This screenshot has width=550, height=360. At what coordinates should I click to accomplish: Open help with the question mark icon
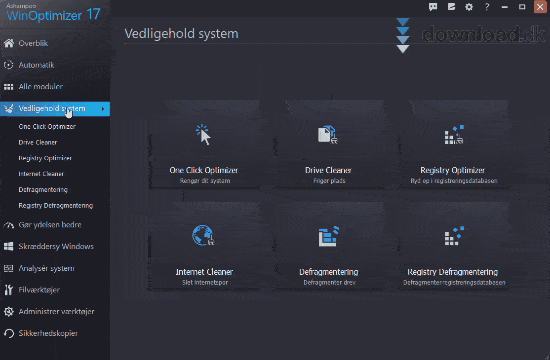pos(487,7)
